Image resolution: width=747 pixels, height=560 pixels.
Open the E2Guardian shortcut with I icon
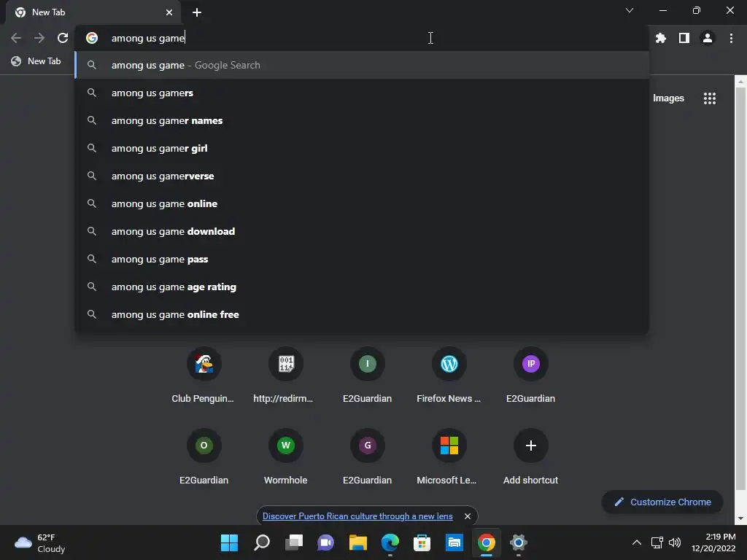(x=368, y=376)
